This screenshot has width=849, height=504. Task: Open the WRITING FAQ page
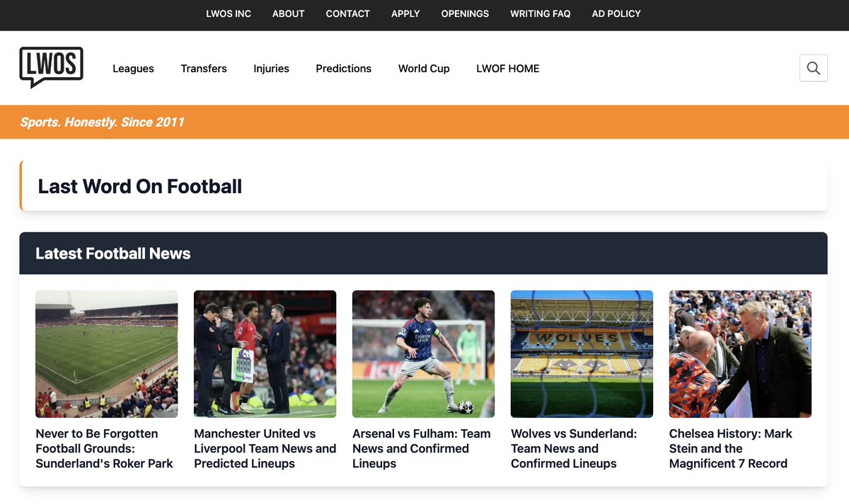tap(541, 13)
